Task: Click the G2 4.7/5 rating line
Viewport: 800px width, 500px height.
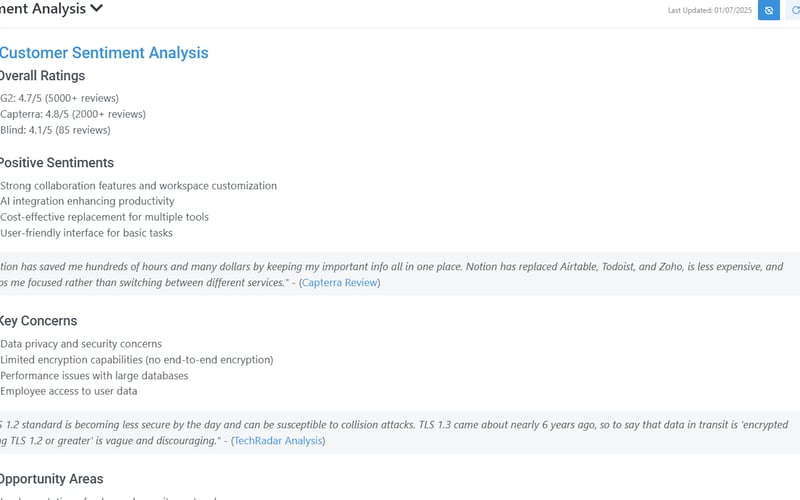Action: pyautogui.click(x=59, y=98)
